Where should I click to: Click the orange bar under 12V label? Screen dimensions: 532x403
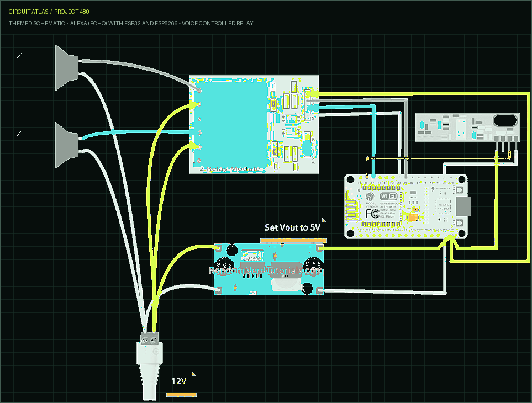point(182,395)
